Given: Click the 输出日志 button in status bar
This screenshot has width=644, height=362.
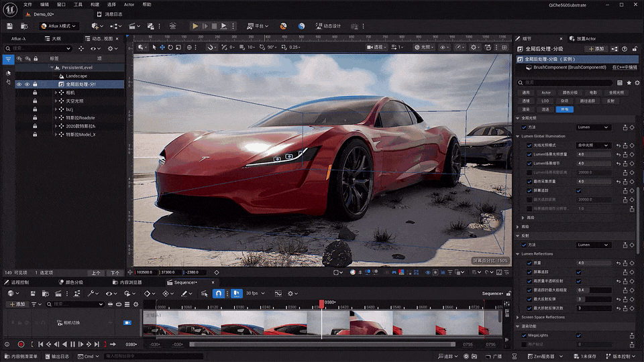Looking at the screenshot, I should pos(56,356).
